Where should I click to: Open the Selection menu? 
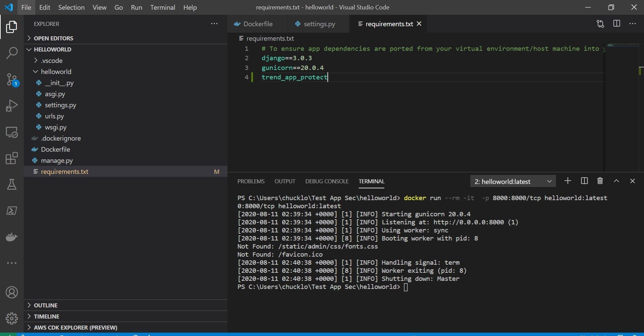pyautogui.click(x=71, y=7)
